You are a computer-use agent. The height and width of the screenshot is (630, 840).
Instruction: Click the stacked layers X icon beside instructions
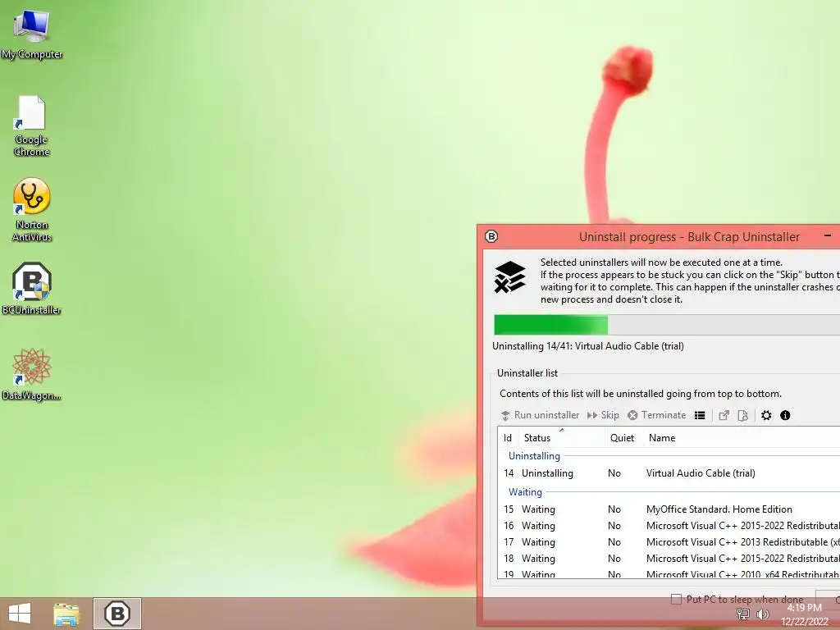pyautogui.click(x=510, y=277)
